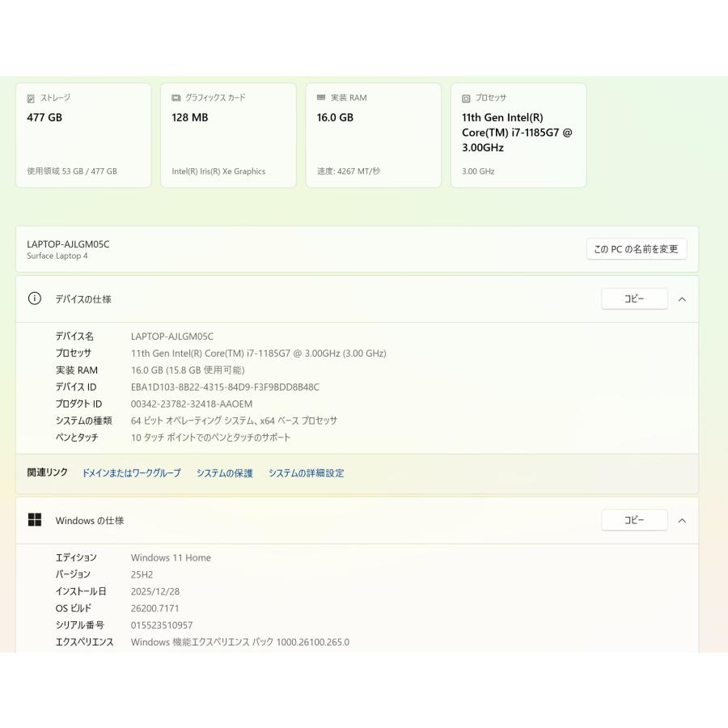Select device ID EBA1D103-8B22-4315-84D9-F3F9BDD8B48C

225,387
